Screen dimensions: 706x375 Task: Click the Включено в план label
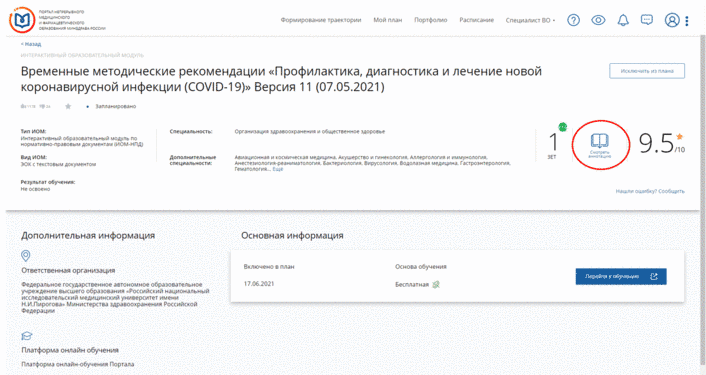click(x=269, y=267)
